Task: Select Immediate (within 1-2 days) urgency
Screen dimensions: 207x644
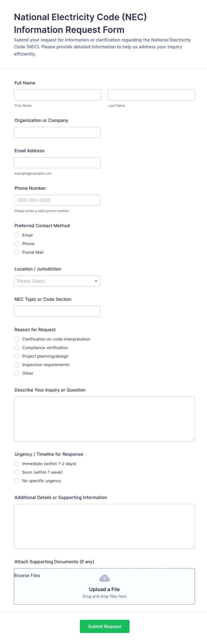Action: (17, 464)
